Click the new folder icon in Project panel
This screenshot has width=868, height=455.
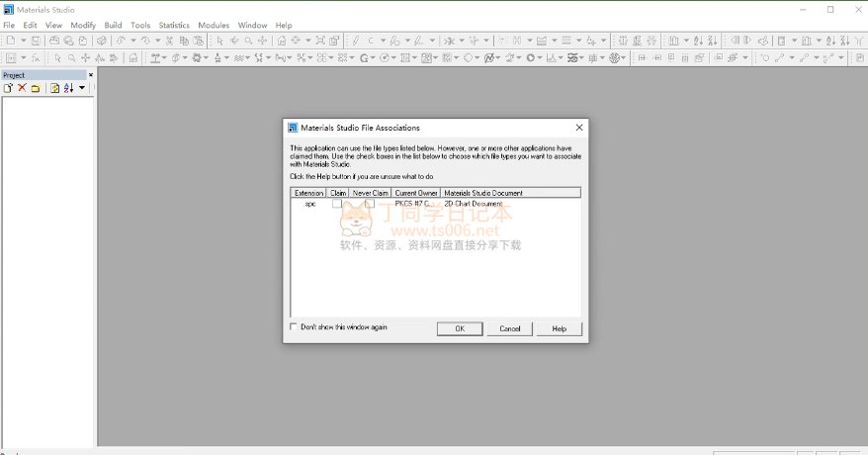coord(36,88)
